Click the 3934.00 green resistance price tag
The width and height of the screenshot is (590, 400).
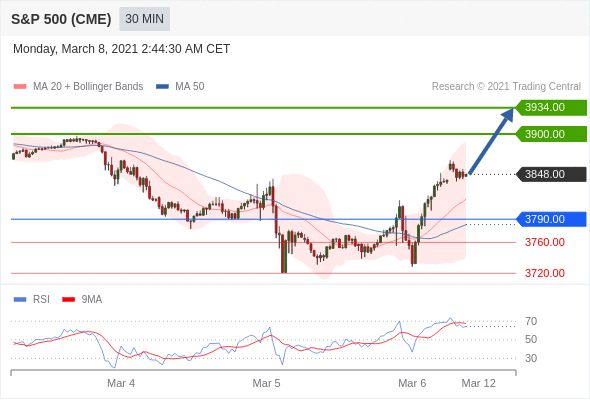click(551, 108)
